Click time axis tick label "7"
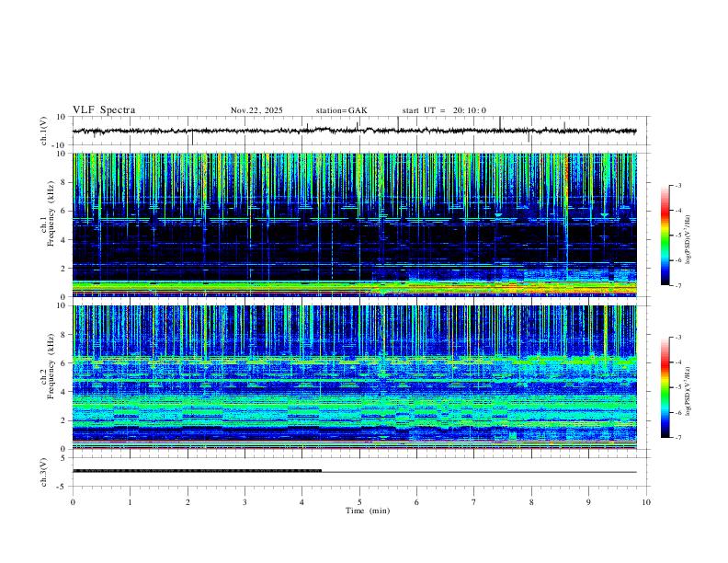This screenshot has width=728, height=563. (474, 502)
